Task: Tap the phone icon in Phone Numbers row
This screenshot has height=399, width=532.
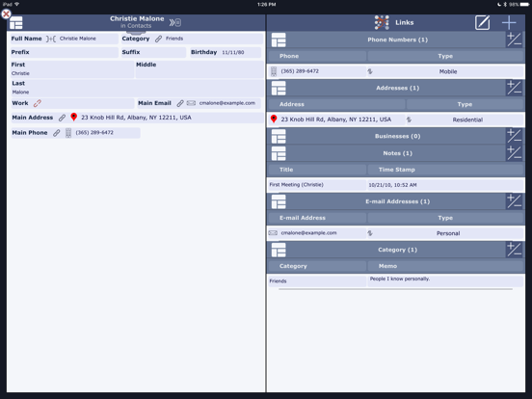Action: [274, 71]
